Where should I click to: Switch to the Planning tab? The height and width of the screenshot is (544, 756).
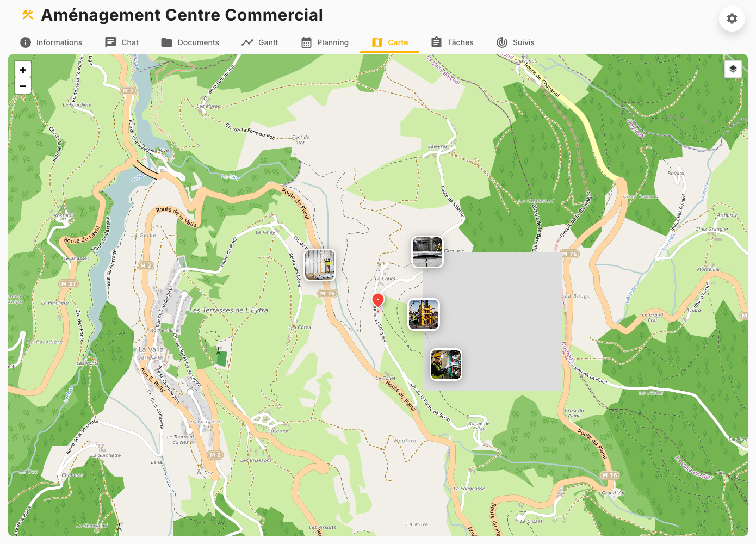(325, 42)
